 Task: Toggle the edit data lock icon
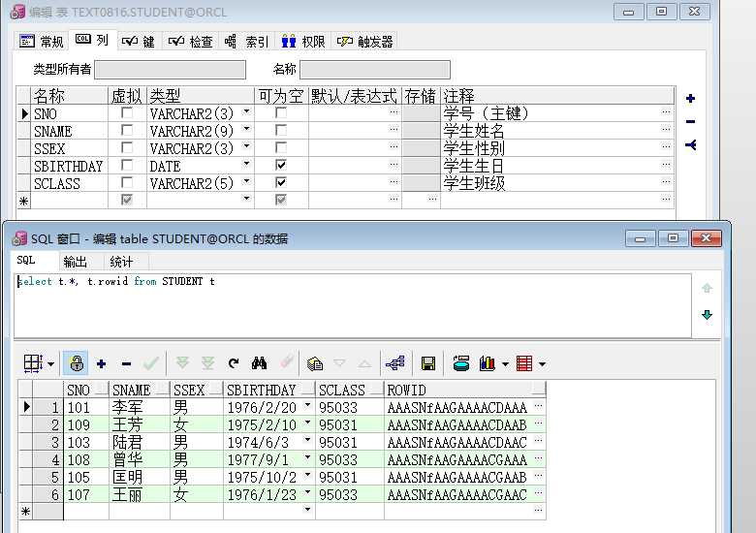point(77,363)
